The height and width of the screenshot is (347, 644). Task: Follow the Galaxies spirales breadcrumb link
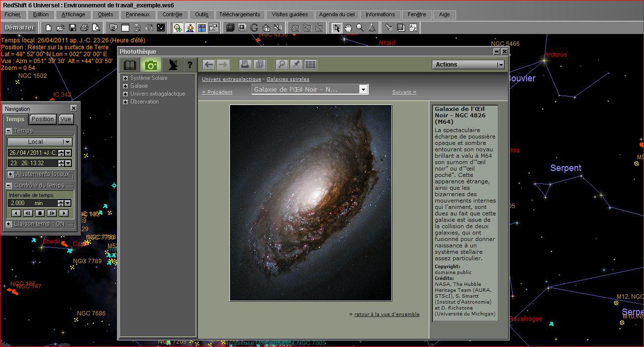point(288,79)
